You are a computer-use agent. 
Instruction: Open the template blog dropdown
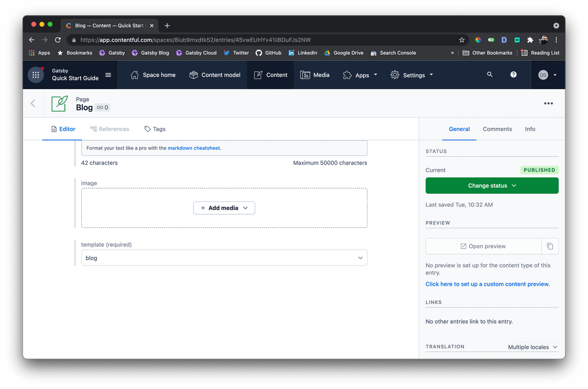pyautogui.click(x=224, y=258)
